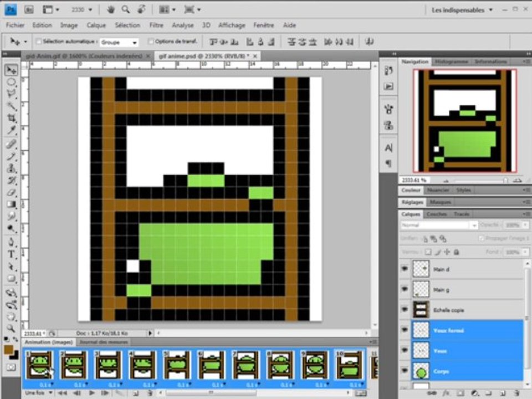Launch Bridge from application bar
Viewport: 532px width, 399px height.
[29, 10]
